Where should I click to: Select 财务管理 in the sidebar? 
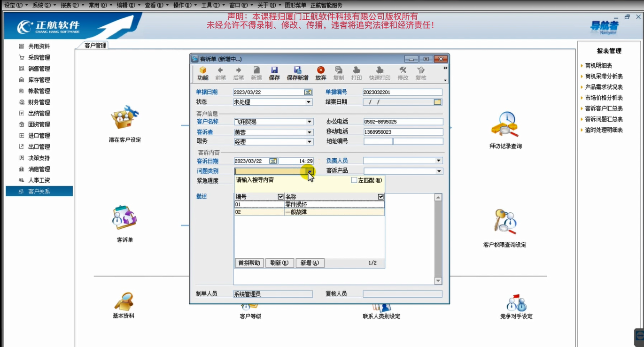[x=39, y=102]
